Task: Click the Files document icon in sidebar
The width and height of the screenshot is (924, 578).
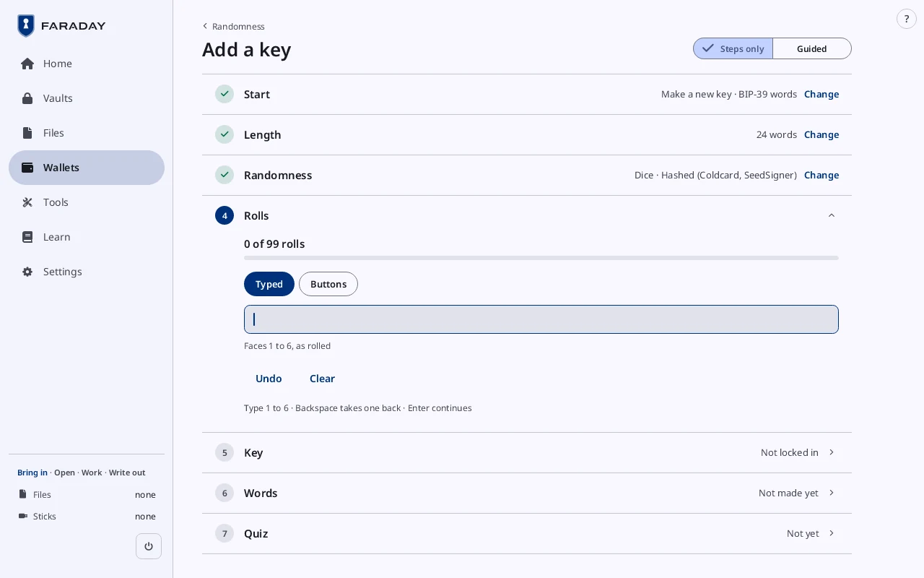Action: [27, 133]
